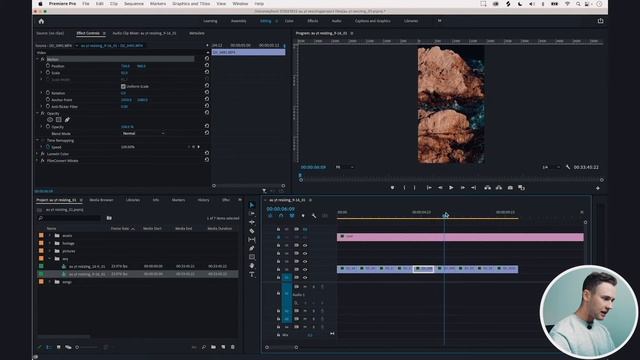Screen dimensions: 640x360
Task: Export frame camera icon
Action: [510, 188]
